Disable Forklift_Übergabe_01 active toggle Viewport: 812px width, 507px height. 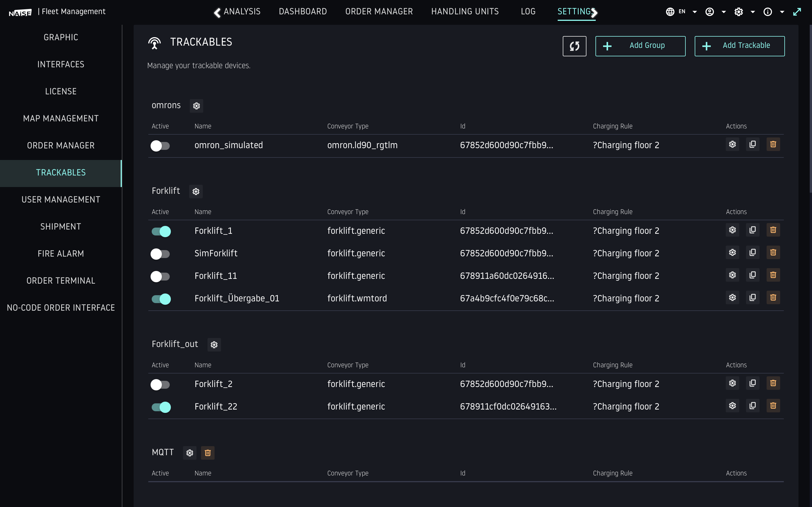[x=161, y=299]
